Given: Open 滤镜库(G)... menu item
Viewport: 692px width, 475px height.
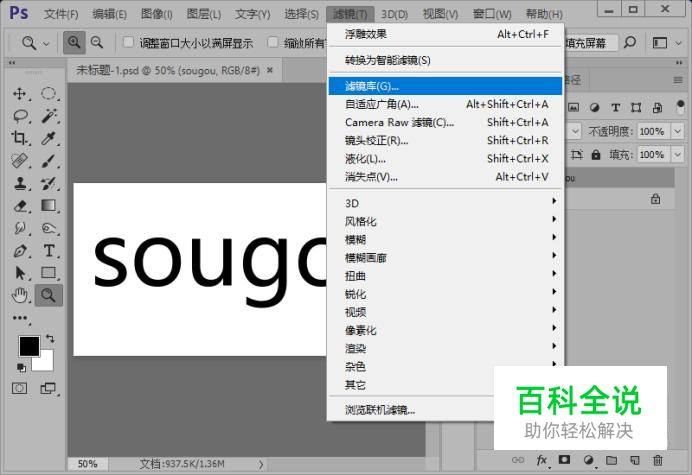Looking at the screenshot, I should (x=445, y=86).
